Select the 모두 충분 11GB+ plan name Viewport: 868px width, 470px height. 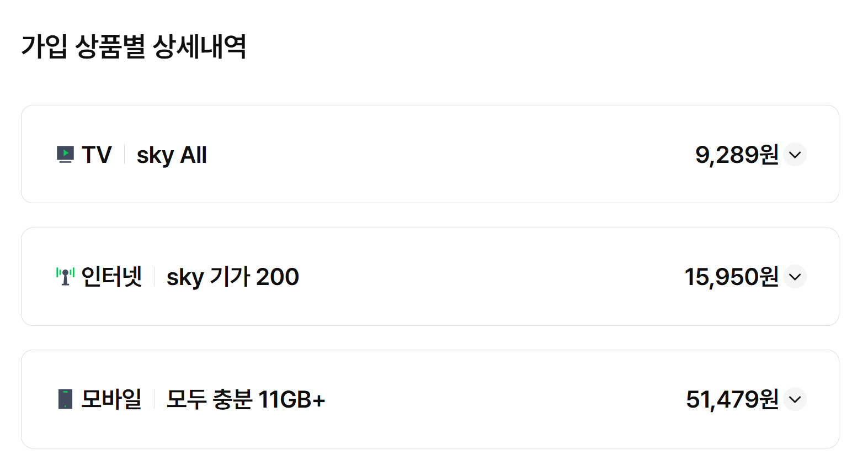pos(246,399)
